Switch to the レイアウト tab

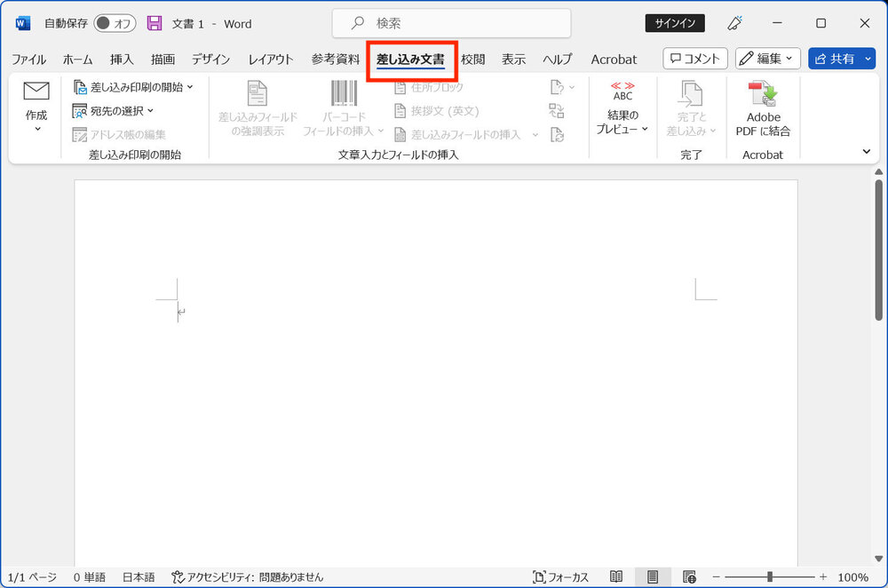click(271, 60)
